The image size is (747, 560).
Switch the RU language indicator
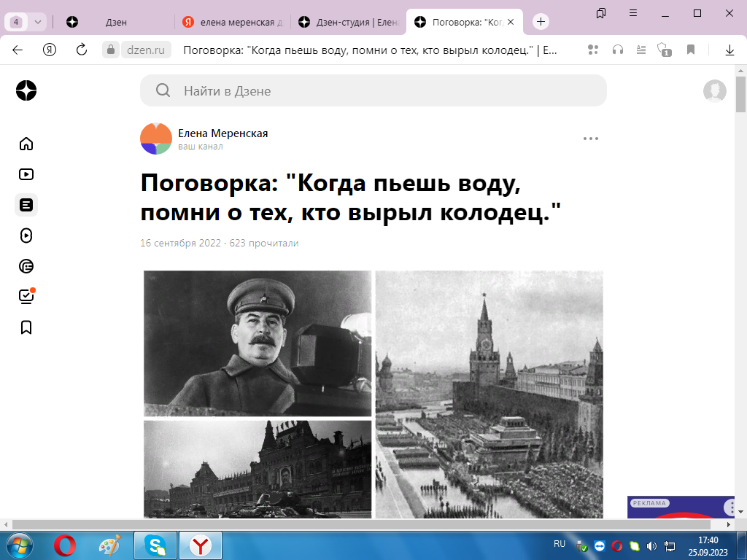pos(560,544)
